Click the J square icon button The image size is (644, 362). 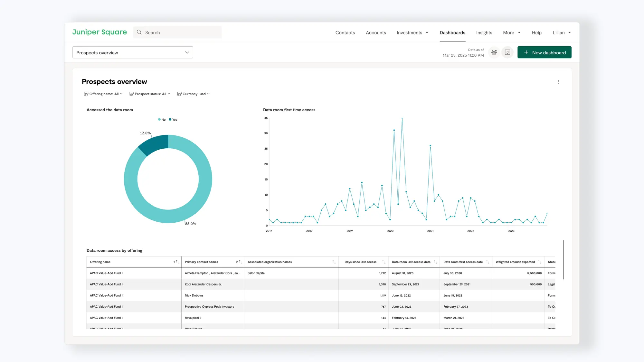click(507, 52)
